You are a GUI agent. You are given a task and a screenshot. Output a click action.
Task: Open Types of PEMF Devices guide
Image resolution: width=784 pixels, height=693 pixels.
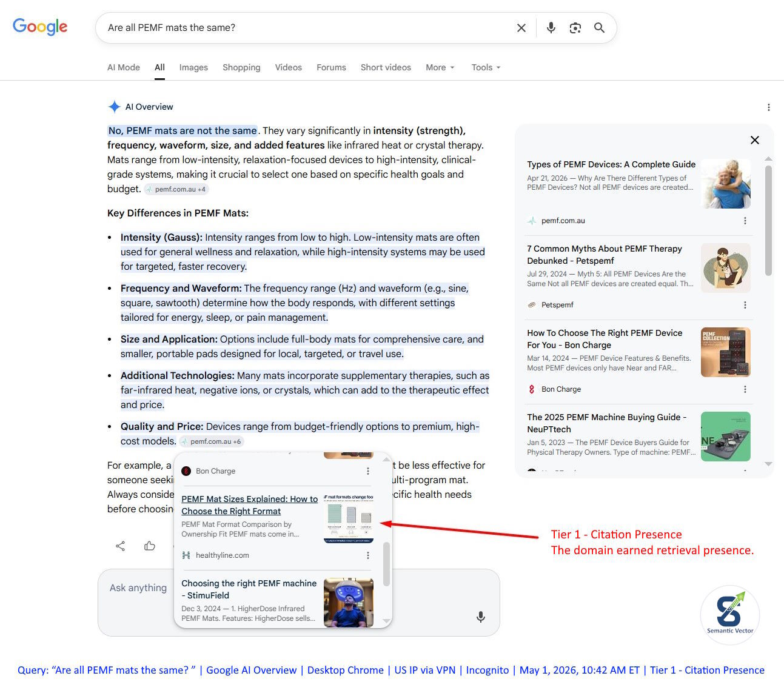click(x=611, y=164)
